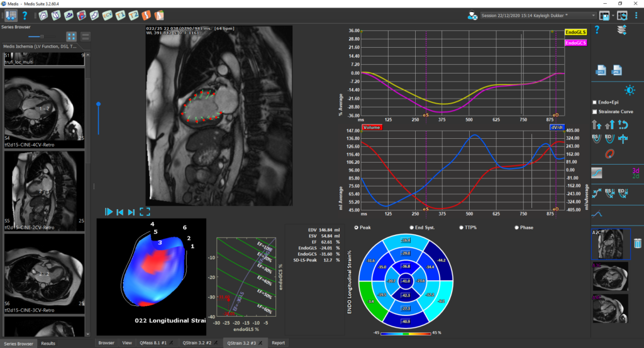644x348 pixels.
Task: Click the brightness/contrast sun icon
Action: coord(612,90)
